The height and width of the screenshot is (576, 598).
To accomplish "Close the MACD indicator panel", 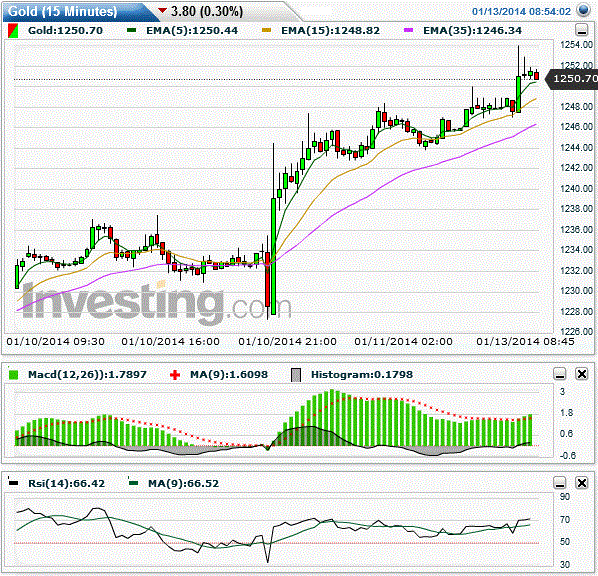I will click(582, 374).
